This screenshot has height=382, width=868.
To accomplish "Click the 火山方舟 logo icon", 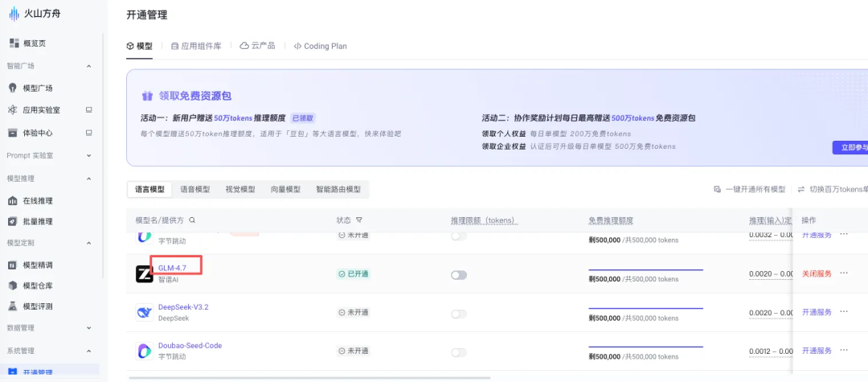I will point(14,14).
